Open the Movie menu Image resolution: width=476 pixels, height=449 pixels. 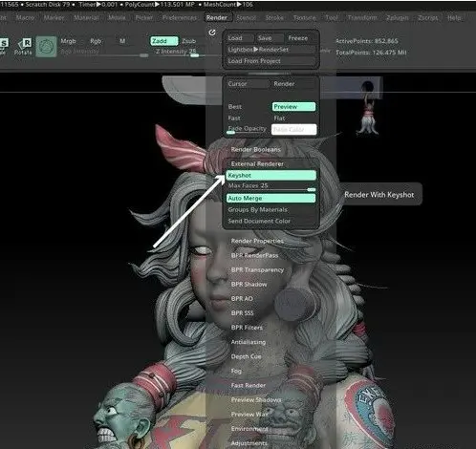point(117,18)
